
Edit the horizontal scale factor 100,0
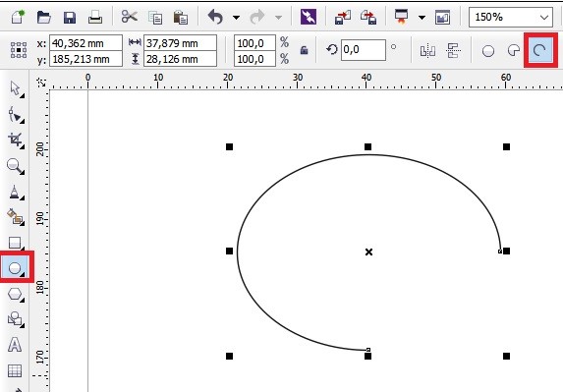(x=254, y=43)
